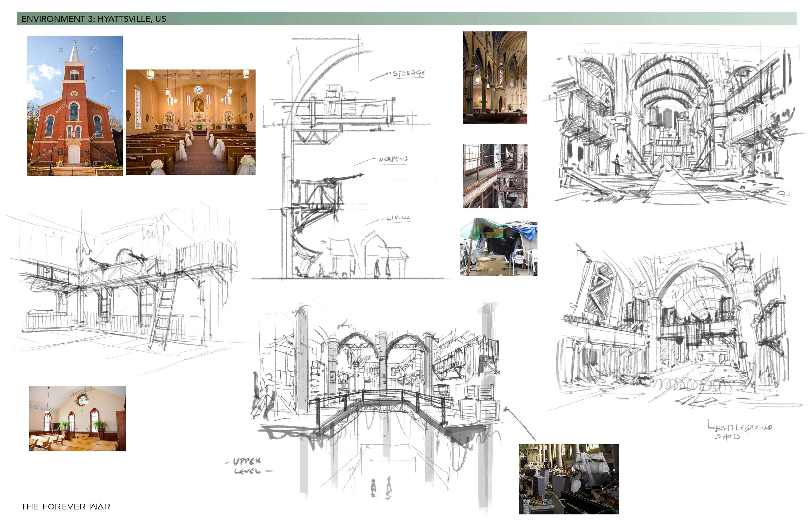Open the rusty industrial walkway reference photo
The image size is (812, 525).
495,176
